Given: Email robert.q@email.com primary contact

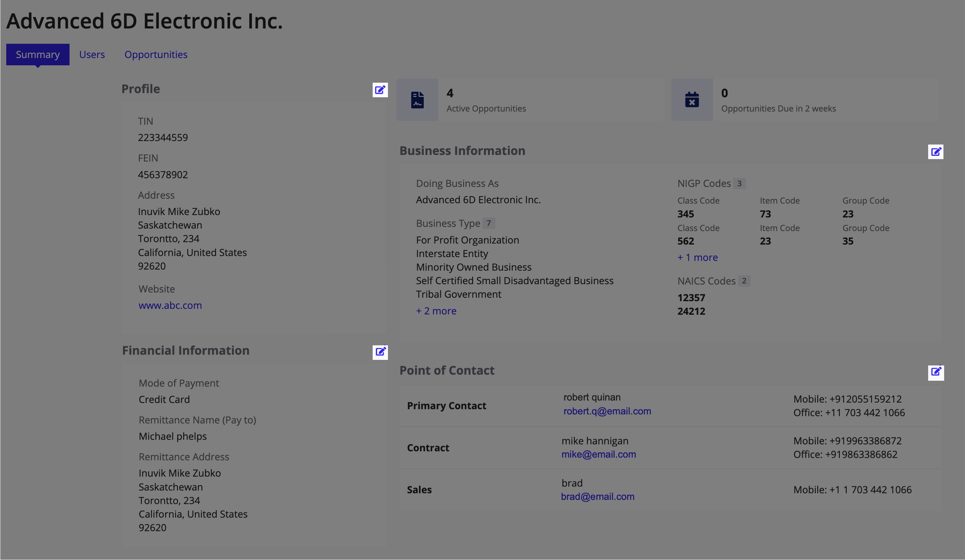Looking at the screenshot, I should [x=607, y=411].
